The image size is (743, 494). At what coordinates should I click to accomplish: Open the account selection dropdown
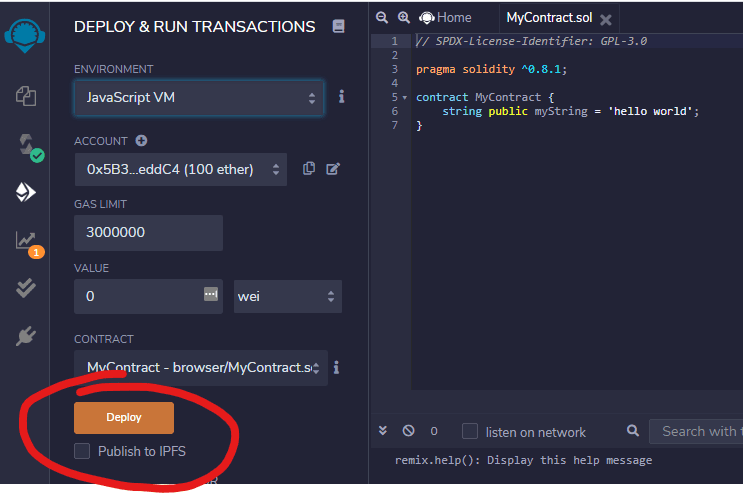click(x=181, y=169)
